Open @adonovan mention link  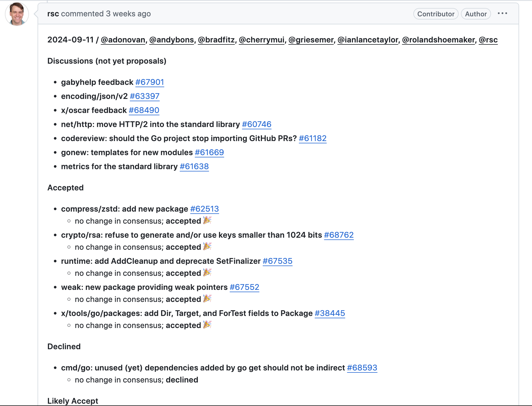123,40
